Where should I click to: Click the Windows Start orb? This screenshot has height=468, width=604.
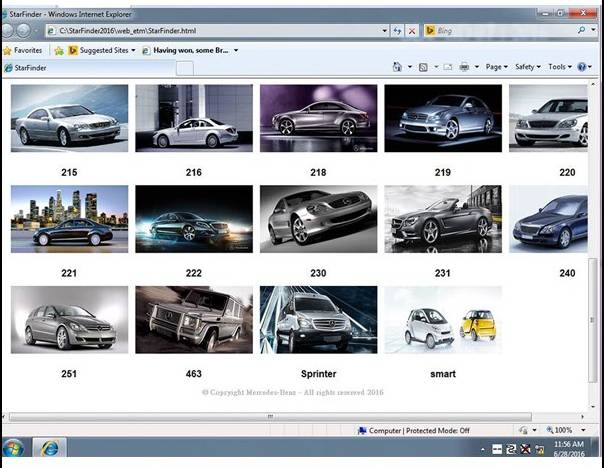[13, 448]
